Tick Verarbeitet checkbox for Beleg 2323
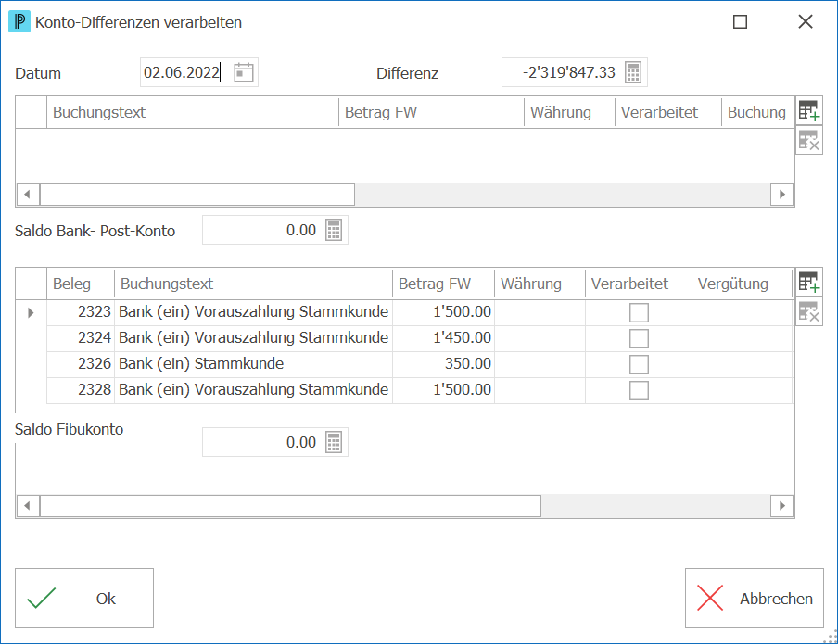This screenshot has width=838, height=644. pyautogui.click(x=639, y=312)
